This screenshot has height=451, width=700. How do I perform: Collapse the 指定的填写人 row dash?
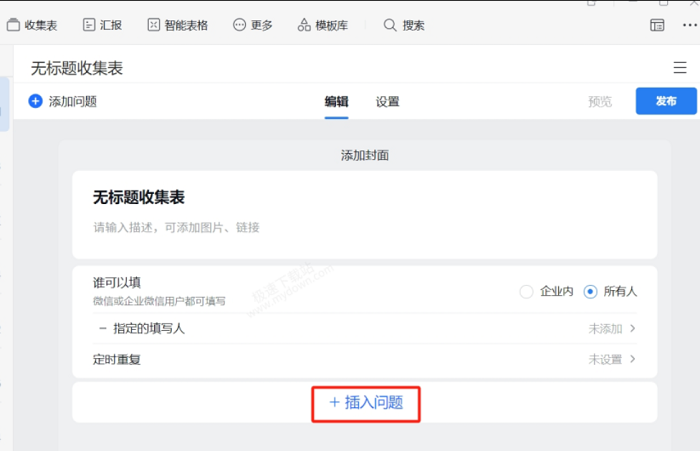(102, 328)
